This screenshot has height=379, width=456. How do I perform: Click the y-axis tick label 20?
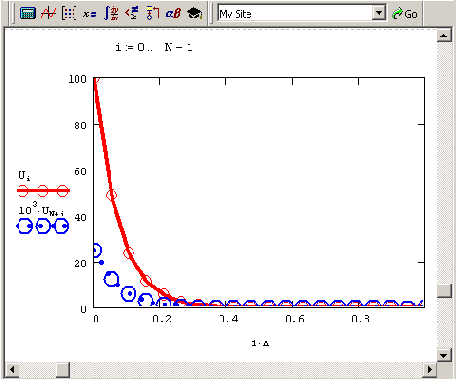(x=80, y=263)
